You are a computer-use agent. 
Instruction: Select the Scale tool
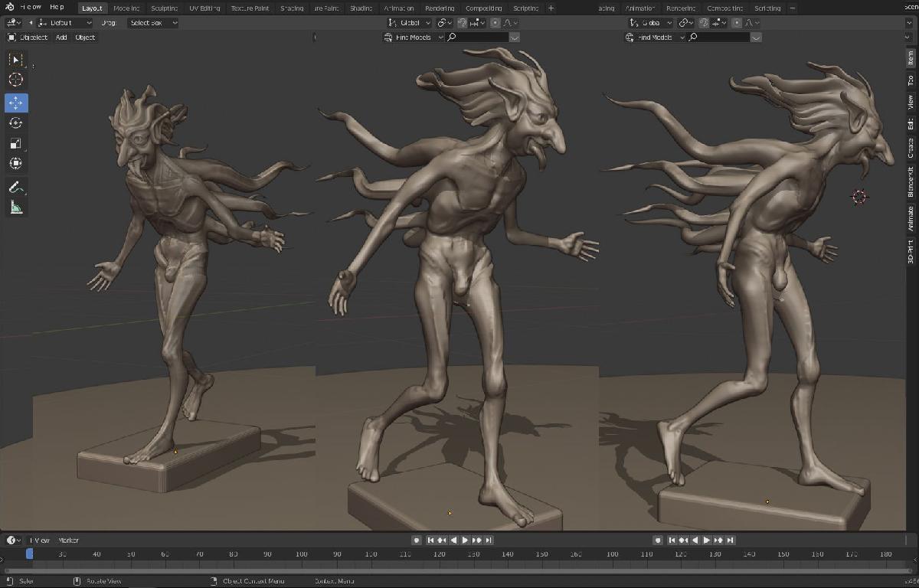(16, 143)
